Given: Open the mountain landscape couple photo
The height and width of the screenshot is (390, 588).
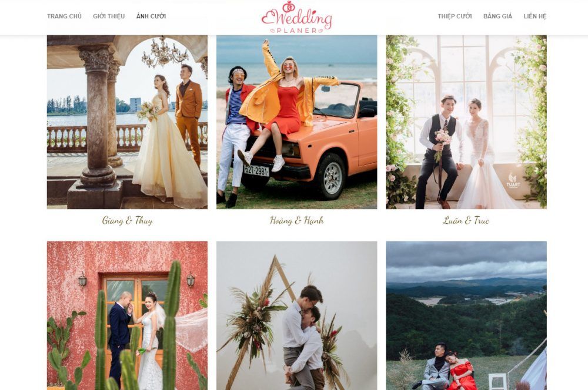Looking at the screenshot, I should (x=466, y=315).
